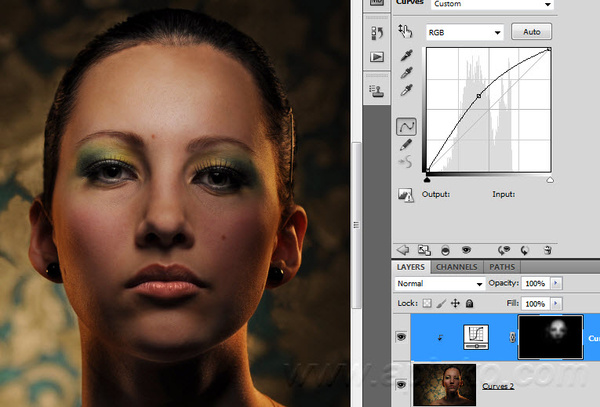
Task: Click the black point input slider triangle
Action: 427,179
